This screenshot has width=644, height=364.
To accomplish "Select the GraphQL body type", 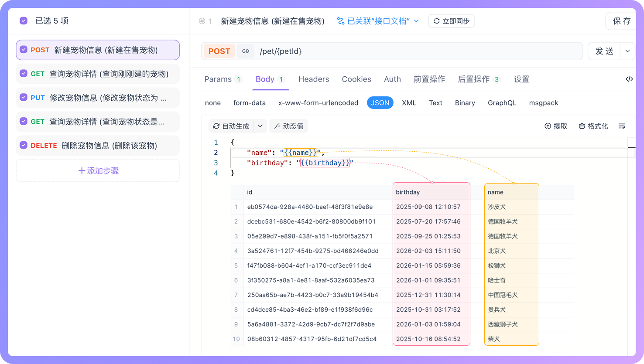I will pos(502,103).
